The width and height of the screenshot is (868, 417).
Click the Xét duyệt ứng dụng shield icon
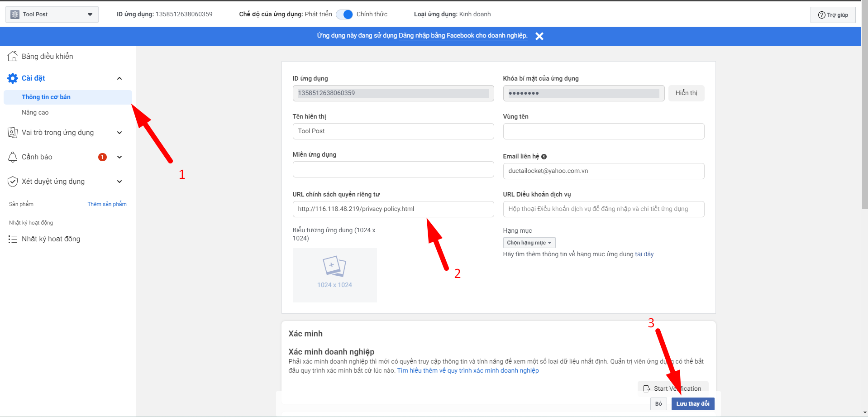[x=13, y=182]
